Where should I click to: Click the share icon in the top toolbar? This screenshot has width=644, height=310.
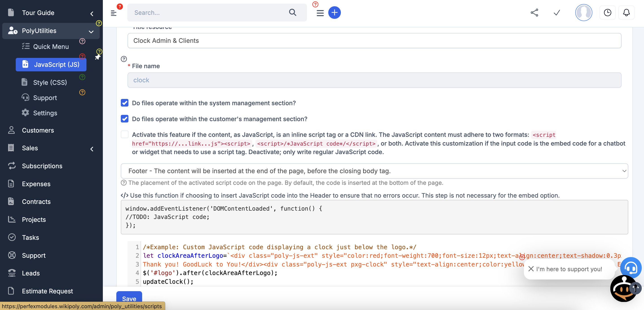pos(534,12)
